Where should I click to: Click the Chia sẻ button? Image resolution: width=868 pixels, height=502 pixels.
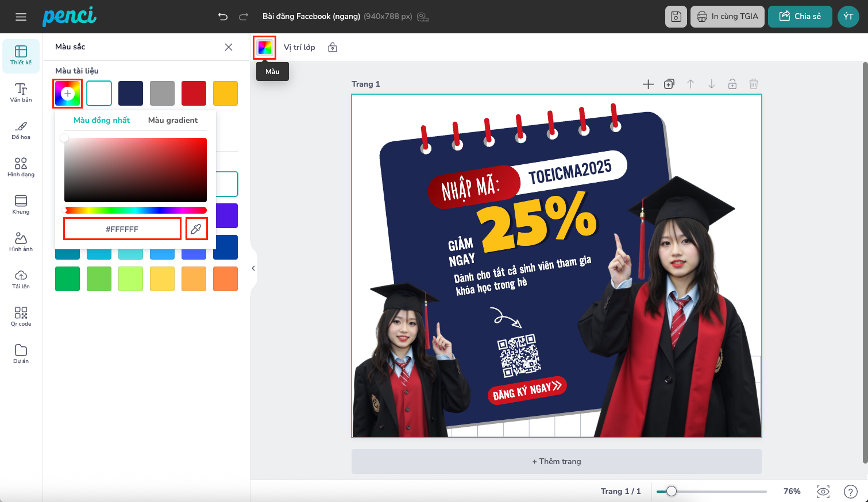coord(800,17)
